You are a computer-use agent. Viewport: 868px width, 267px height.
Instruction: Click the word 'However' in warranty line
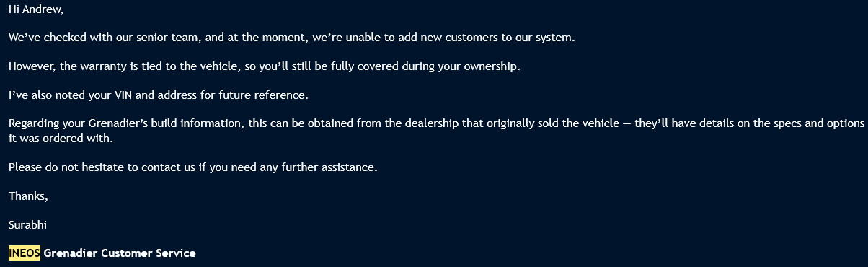(32, 66)
